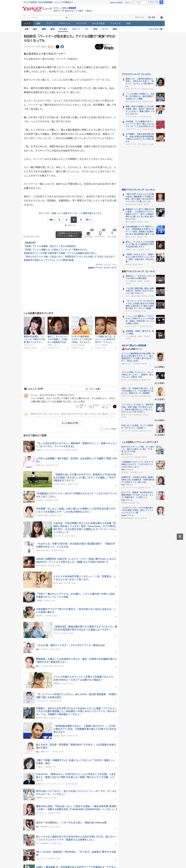Screen dimensions: 186x868
Task: Click the magnifier icon beside the keyword field
Action: click(66, 17)
